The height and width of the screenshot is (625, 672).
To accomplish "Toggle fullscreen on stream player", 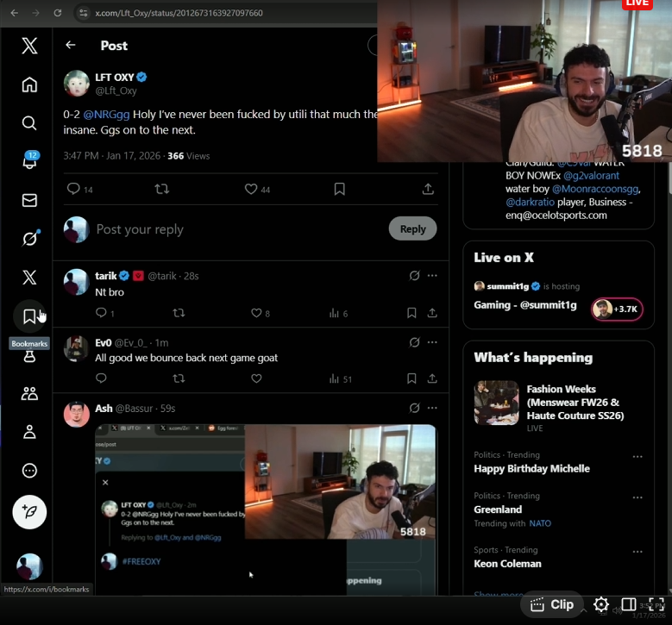I will point(656,604).
